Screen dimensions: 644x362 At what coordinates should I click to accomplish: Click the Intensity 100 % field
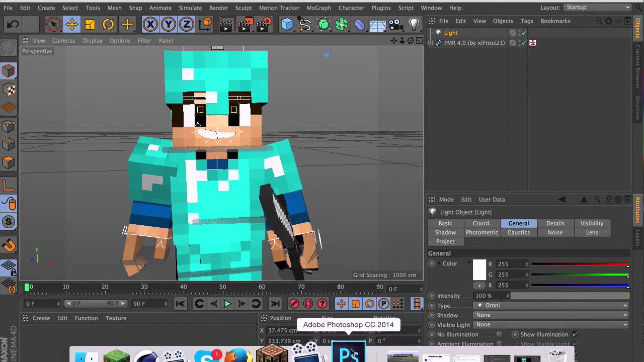(x=492, y=296)
